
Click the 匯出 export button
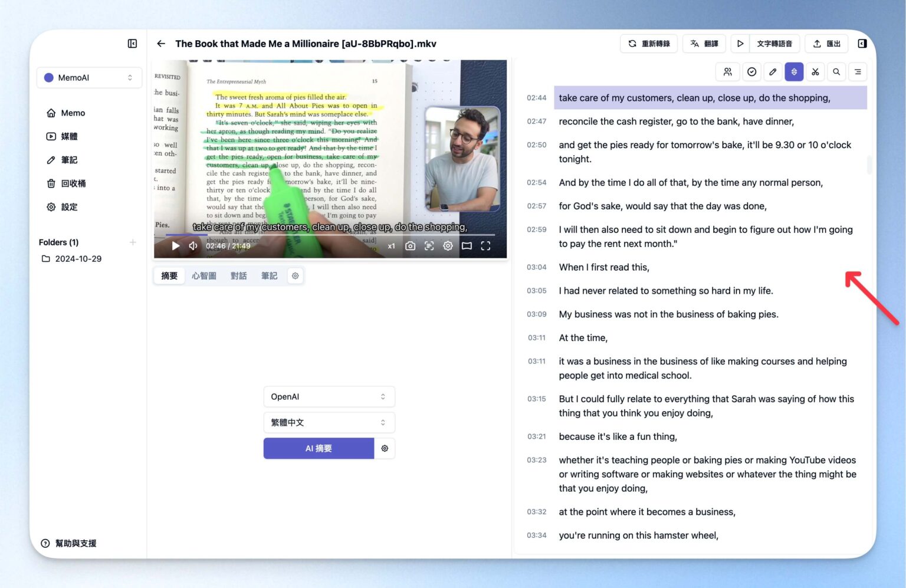[826, 44]
